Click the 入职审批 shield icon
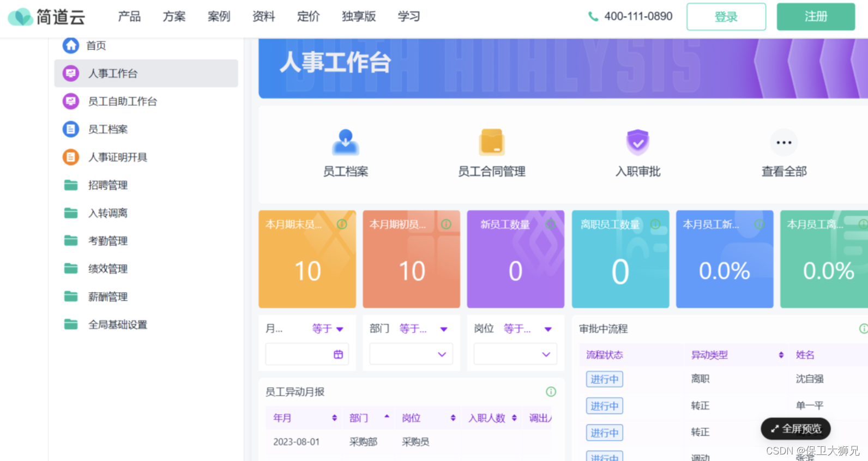Image resolution: width=868 pixels, height=461 pixels. click(637, 143)
